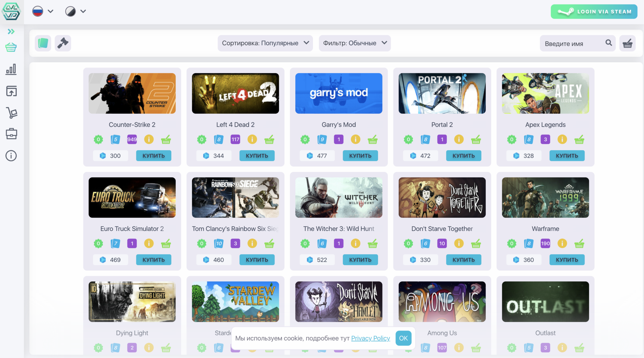Add Counter-Strike 2 to basket icon
This screenshot has height=358, width=644.
pyautogui.click(x=166, y=139)
